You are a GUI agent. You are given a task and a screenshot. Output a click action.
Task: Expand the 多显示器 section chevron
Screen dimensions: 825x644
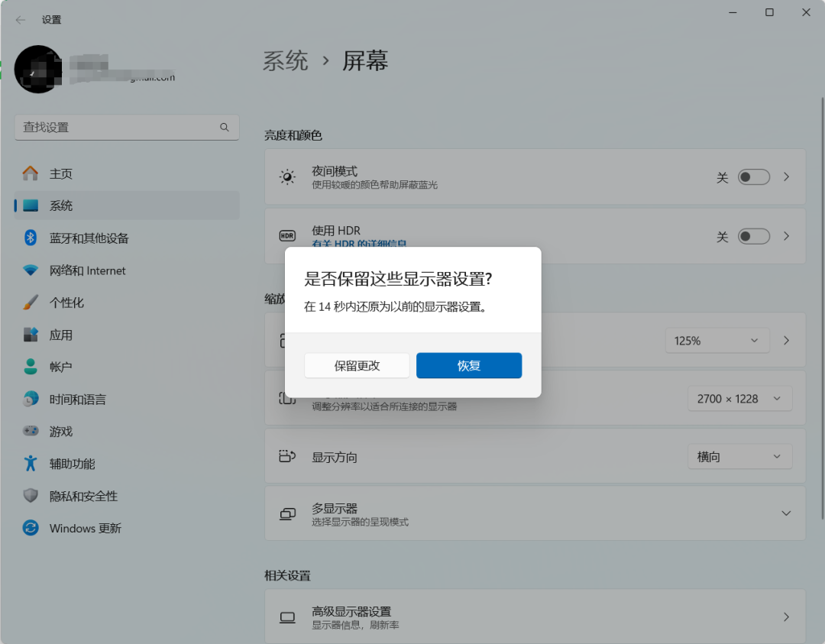point(786,514)
